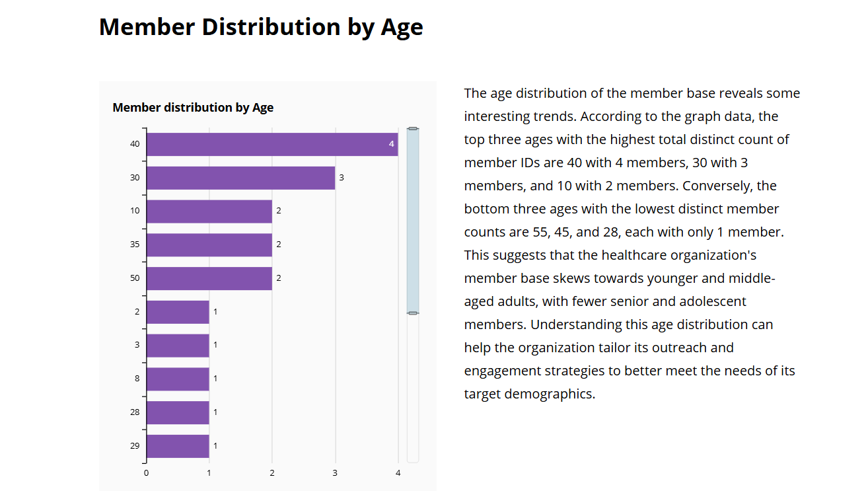
Task: Select the bar labeled age 28
Action: 177,411
